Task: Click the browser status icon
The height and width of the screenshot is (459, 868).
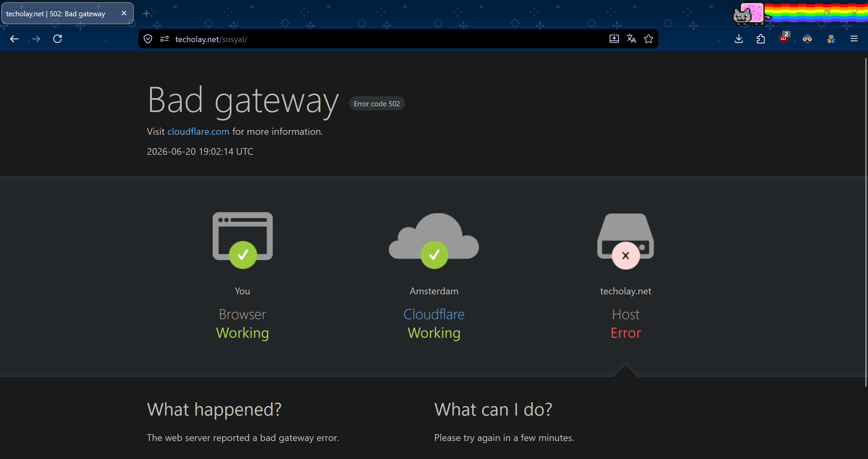Action: pos(243,240)
